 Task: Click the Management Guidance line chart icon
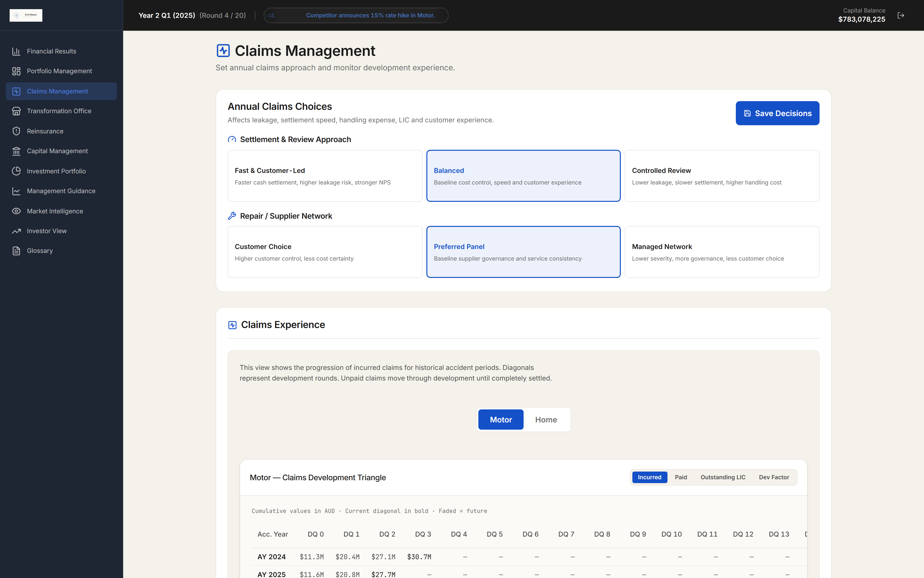pos(16,191)
